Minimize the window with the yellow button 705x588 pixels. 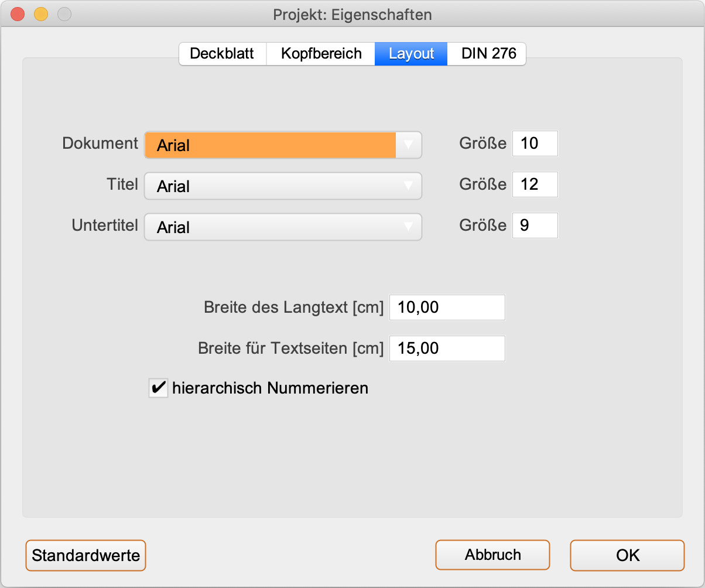point(41,14)
